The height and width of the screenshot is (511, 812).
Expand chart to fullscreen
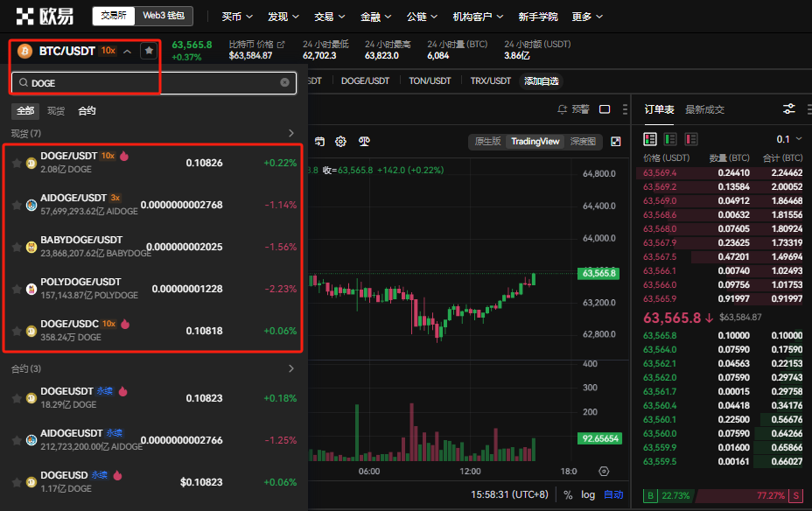tap(616, 141)
